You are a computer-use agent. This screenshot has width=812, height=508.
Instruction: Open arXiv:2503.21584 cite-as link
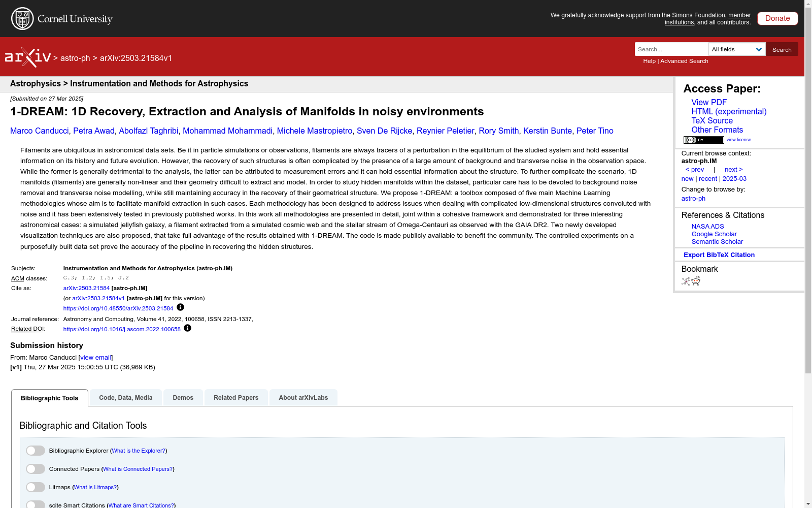[x=86, y=288]
